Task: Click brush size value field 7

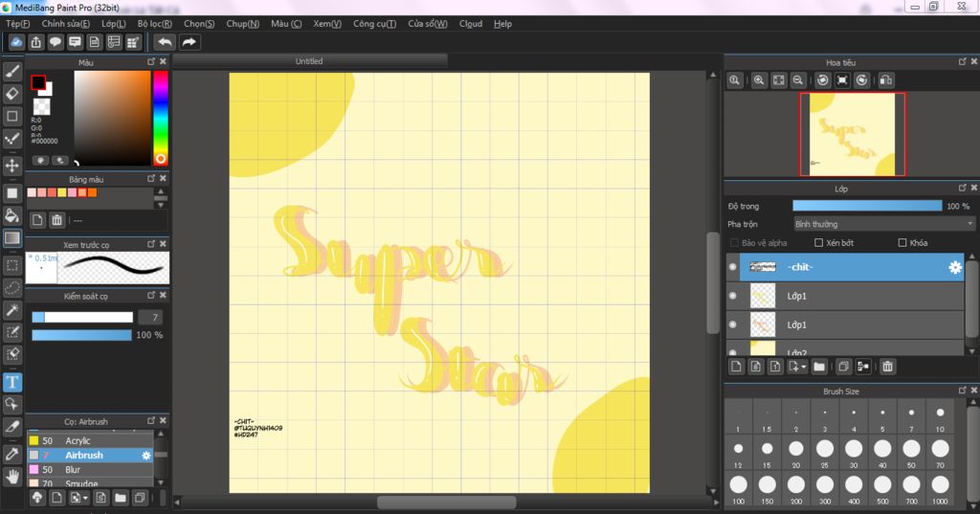Action: [x=150, y=317]
